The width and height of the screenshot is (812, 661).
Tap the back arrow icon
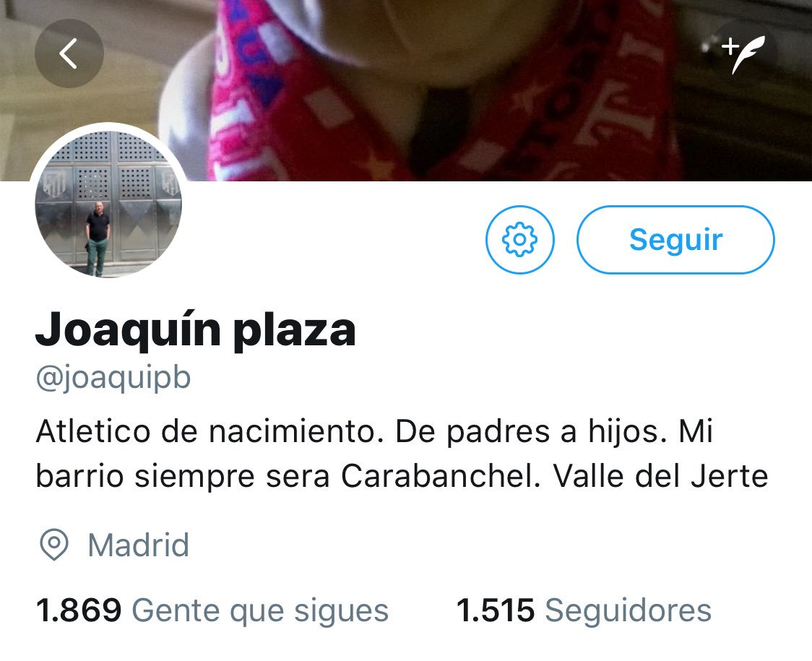pos(69,53)
